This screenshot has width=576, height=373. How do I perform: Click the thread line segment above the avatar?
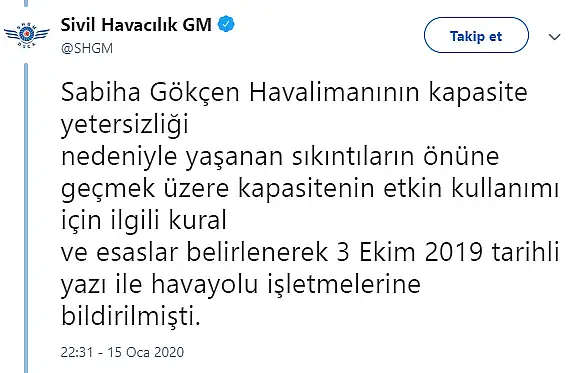point(26,3)
